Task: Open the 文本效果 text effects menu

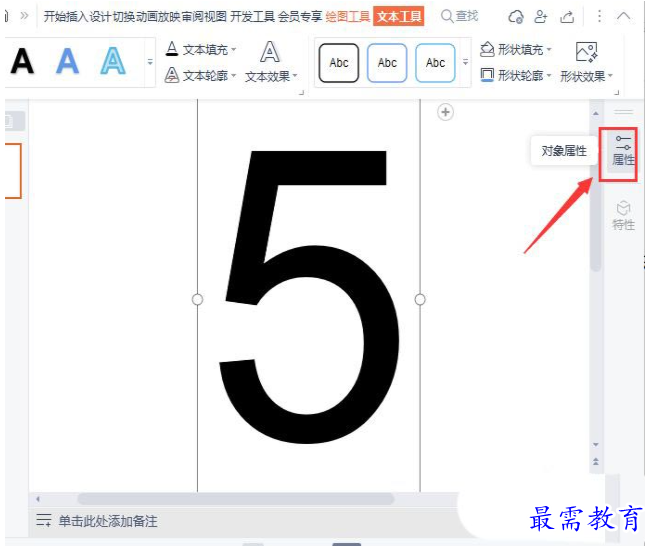Action: point(271,77)
